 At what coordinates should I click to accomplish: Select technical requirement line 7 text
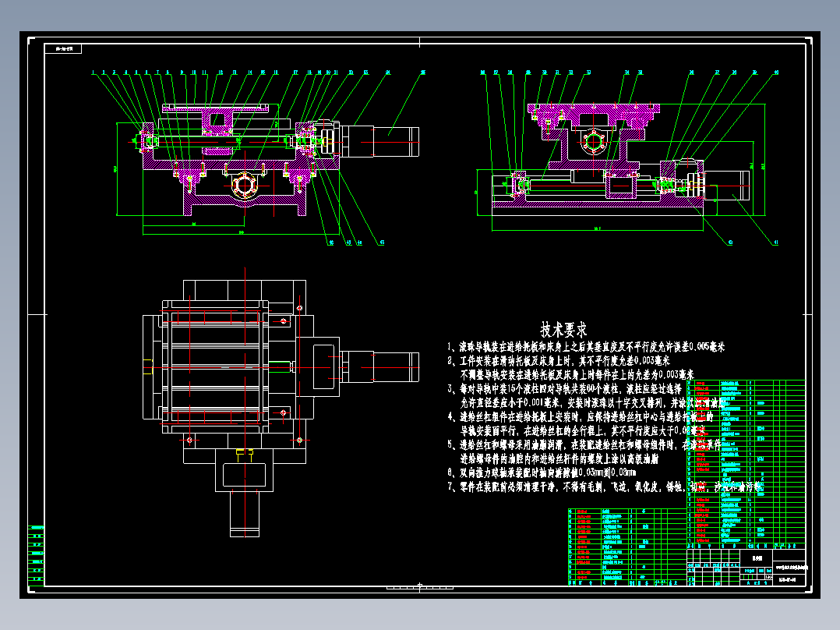pyautogui.click(x=604, y=487)
